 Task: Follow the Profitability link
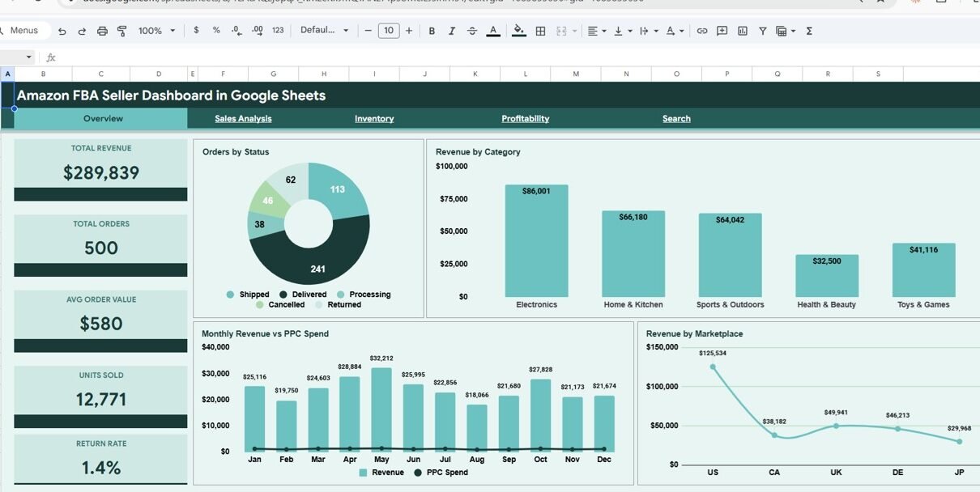[x=525, y=119]
